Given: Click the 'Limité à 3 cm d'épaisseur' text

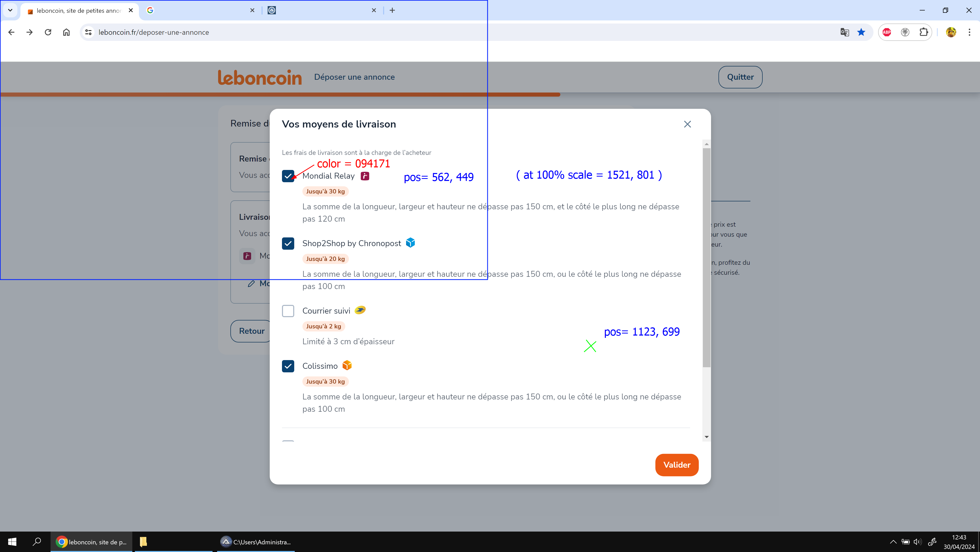Looking at the screenshot, I should 348,341.
